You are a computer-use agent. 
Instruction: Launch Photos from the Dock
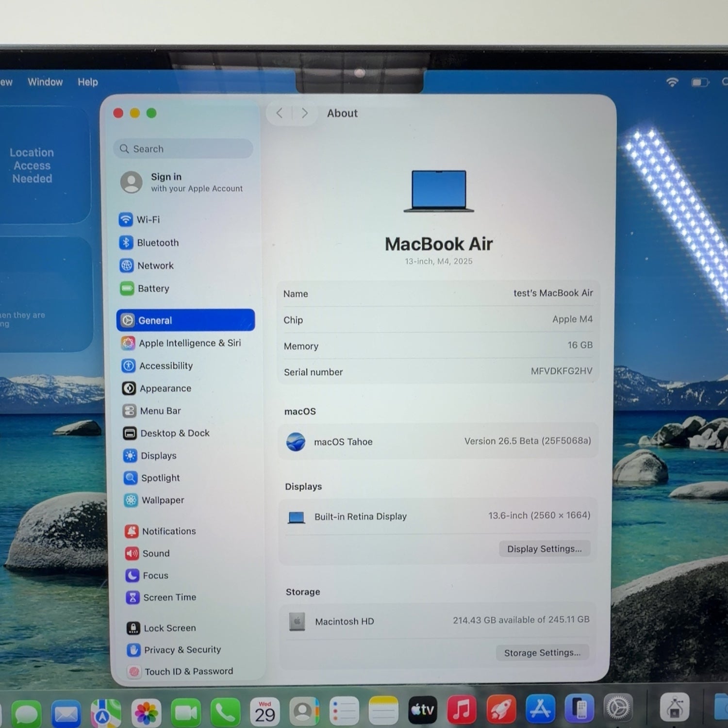(146, 713)
